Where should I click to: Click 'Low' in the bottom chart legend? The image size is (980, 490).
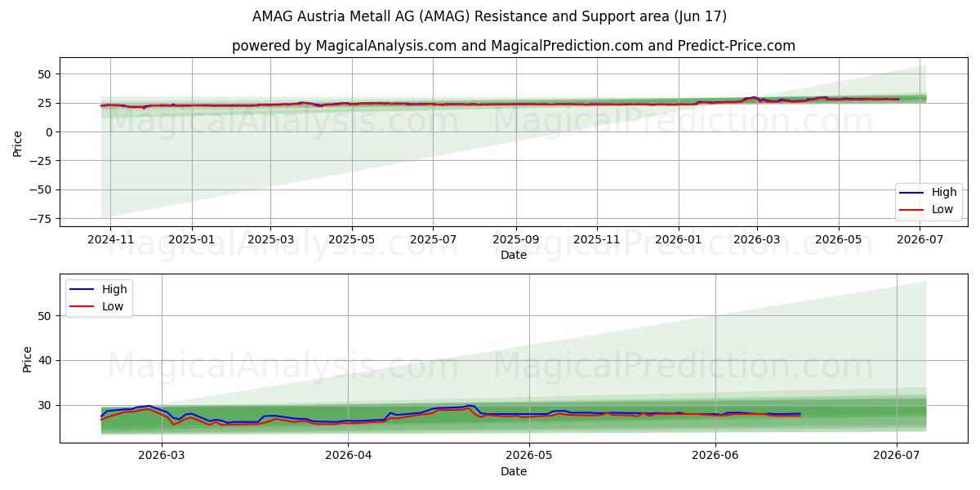(114, 306)
